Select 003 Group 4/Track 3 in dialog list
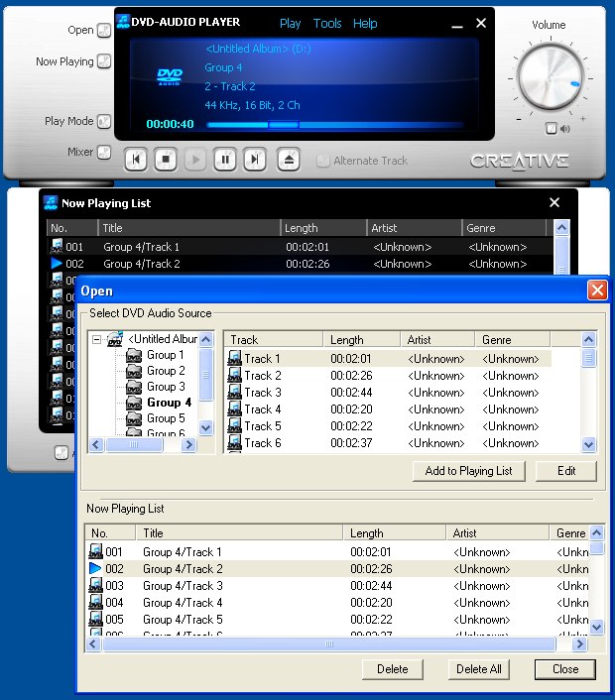Image resolution: width=615 pixels, height=700 pixels. (x=337, y=586)
